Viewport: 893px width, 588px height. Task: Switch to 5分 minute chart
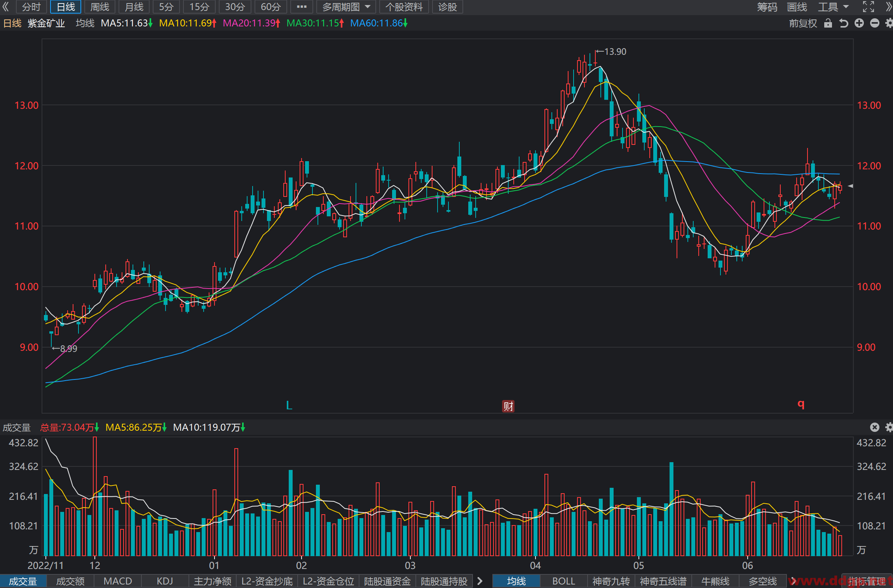(x=166, y=7)
